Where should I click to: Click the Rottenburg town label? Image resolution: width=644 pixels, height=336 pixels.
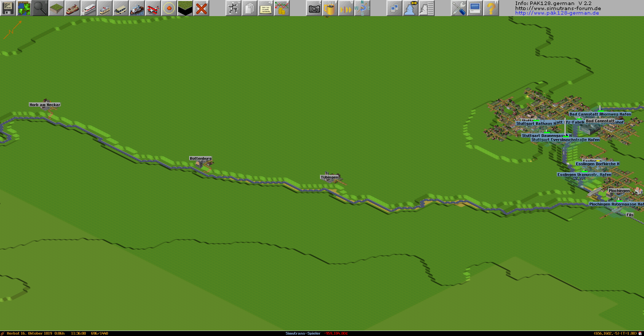pos(201,158)
